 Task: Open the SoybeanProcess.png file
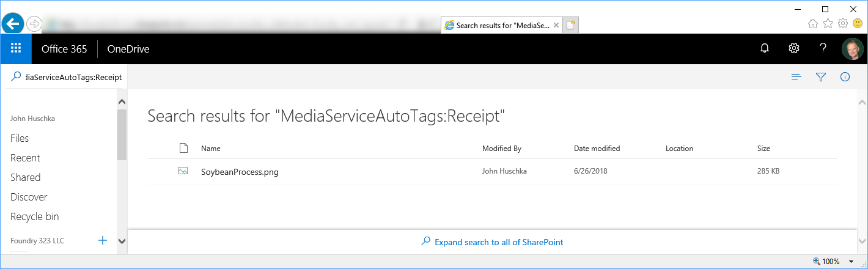(240, 172)
